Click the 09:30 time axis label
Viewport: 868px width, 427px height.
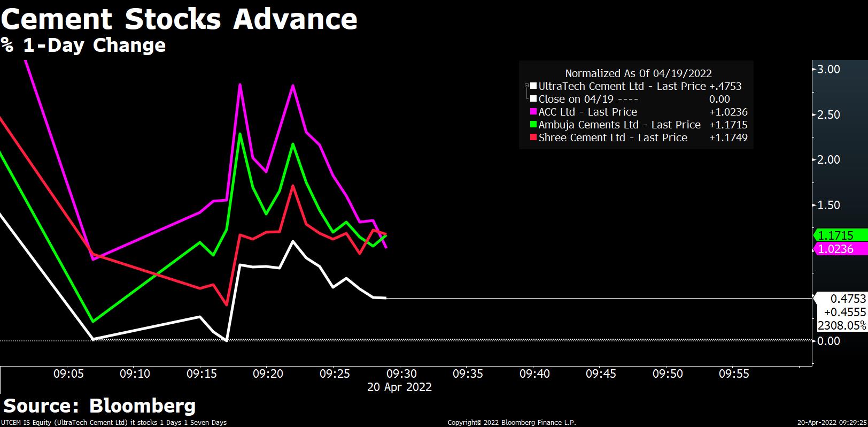pyautogui.click(x=401, y=373)
